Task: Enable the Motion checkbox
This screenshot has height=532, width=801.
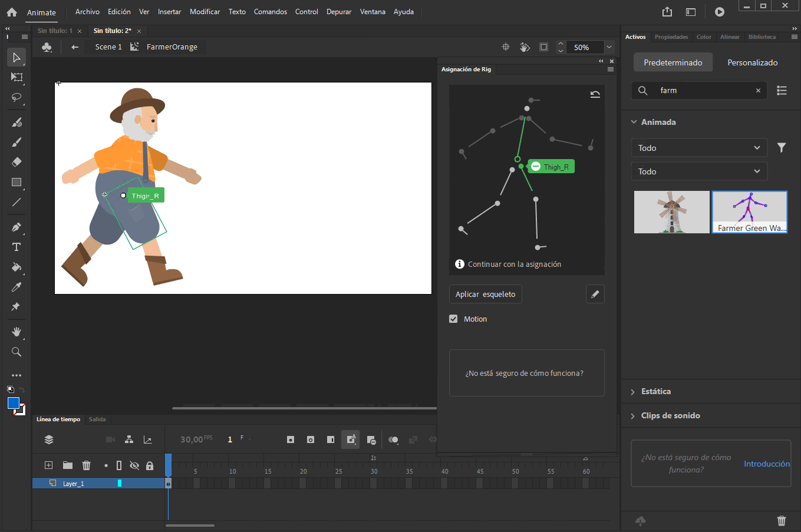Action: coord(453,319)
